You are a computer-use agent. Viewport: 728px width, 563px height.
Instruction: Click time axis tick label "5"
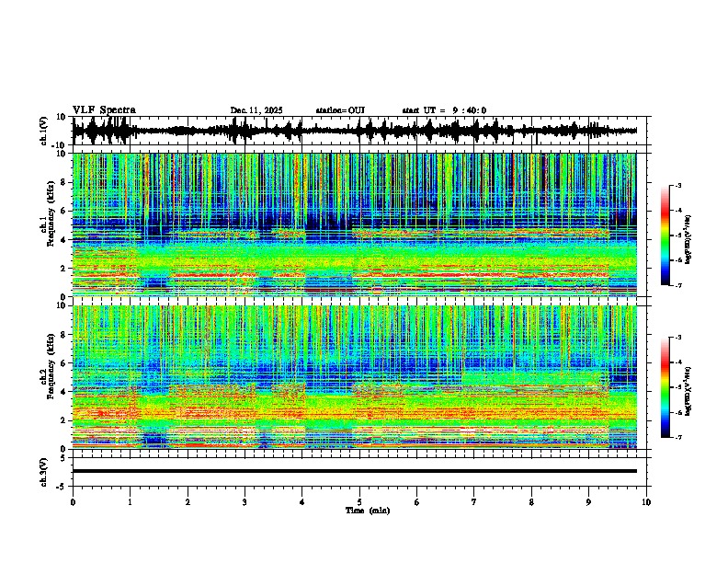359,502
